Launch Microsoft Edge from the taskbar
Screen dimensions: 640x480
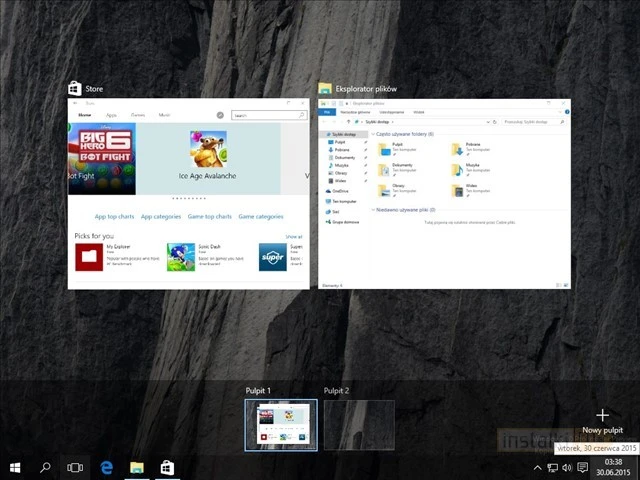pyautogui.click(x=106, y=467)
